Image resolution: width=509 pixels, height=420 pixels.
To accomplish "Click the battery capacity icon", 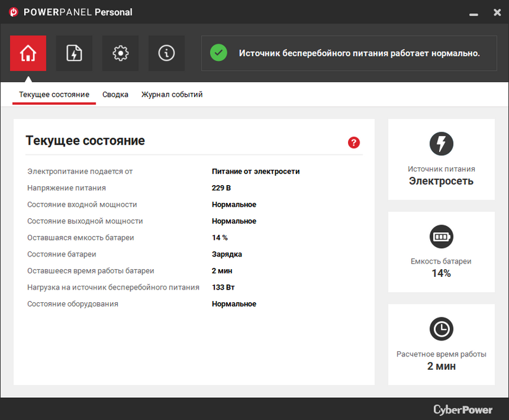I will point(442,237).
